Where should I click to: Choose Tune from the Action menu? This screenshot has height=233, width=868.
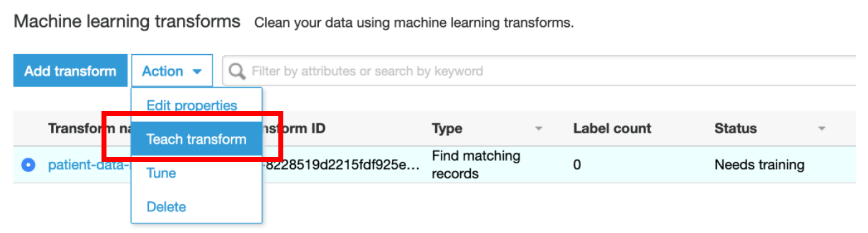coord(161,173)
